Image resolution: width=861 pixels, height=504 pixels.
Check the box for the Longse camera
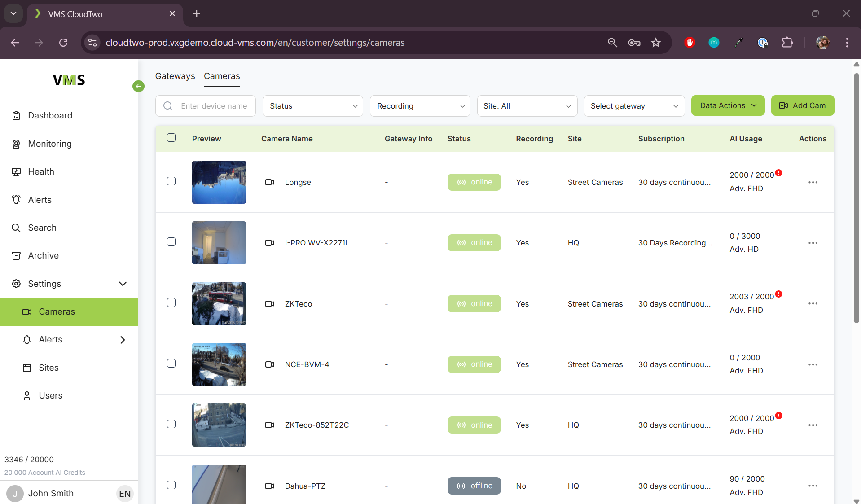pyautogui.click(x=171, y=181)
